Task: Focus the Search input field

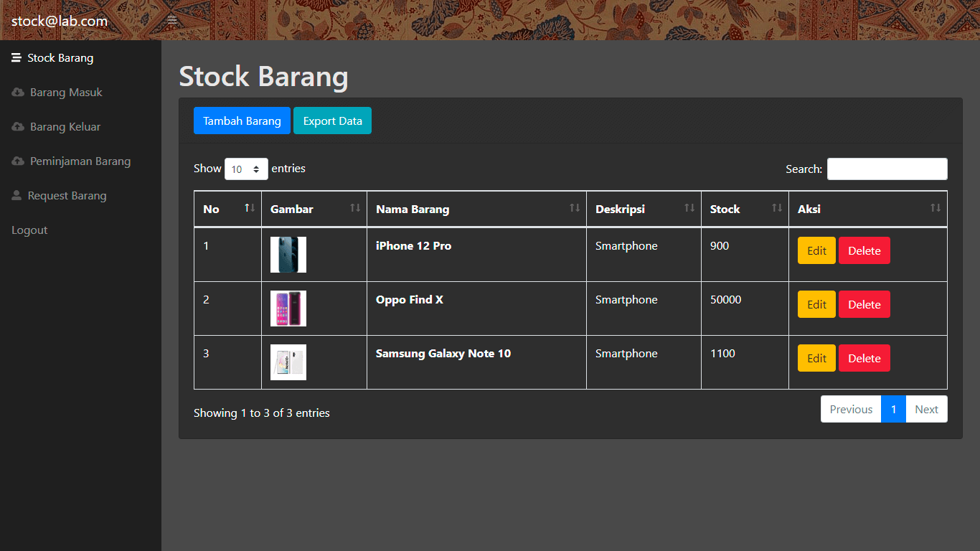Action: pyautogui.click(x=887, y=169)
